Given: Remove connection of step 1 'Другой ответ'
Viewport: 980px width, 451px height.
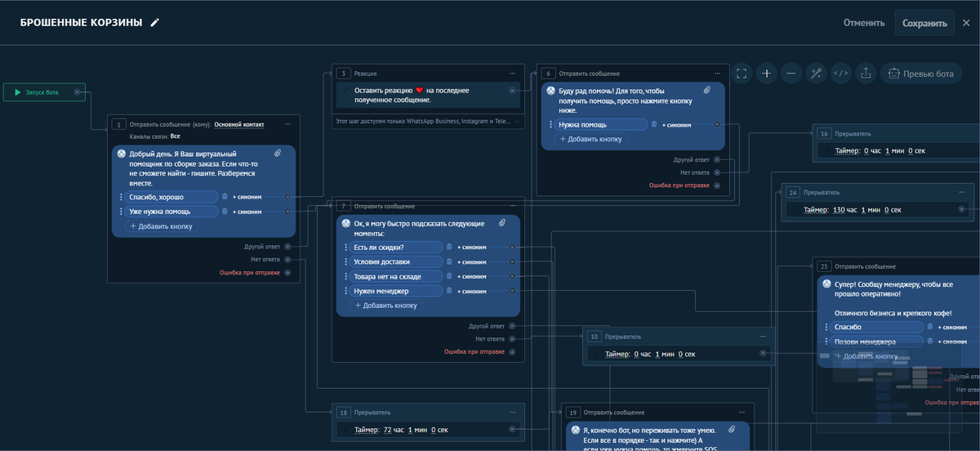Looking at the screenshot, I should click(x=287, y=246).
